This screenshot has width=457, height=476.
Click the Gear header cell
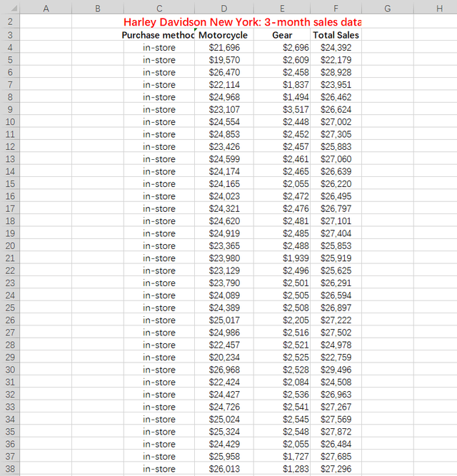[282, 35]
